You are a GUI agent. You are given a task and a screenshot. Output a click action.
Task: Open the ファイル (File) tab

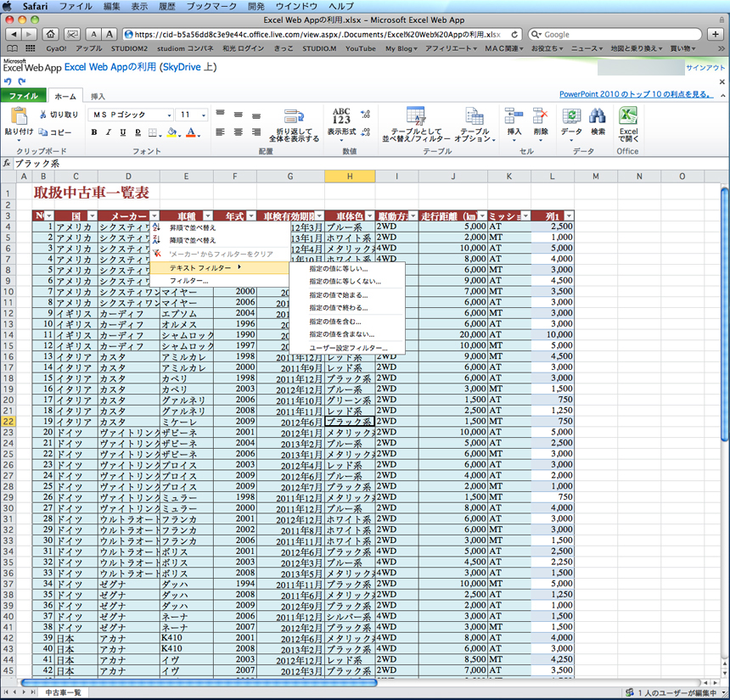[x=23, y=95]
